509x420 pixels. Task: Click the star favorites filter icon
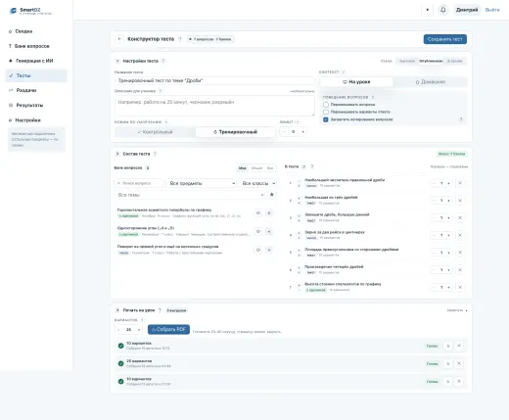tap(271, 195)
